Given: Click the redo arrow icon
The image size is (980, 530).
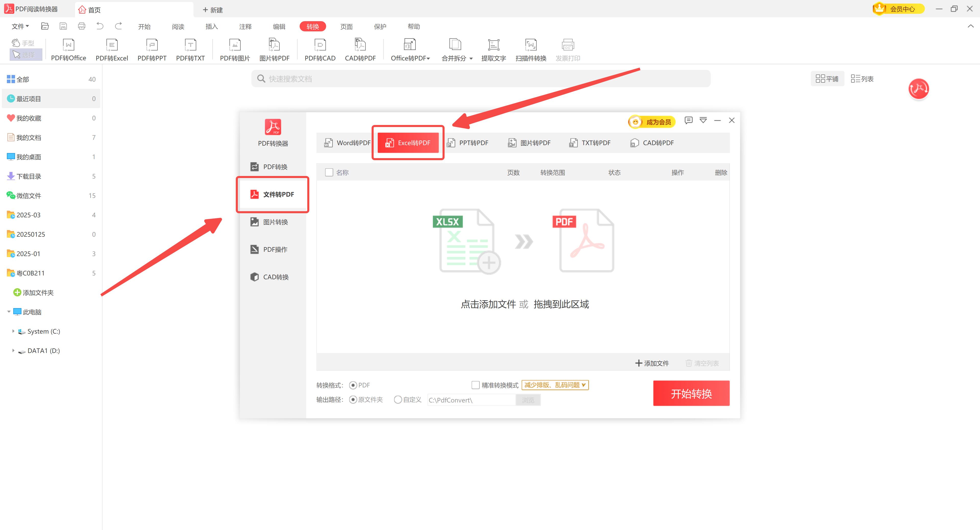Looking at the screenshot, I should click(x=118, y=26).
